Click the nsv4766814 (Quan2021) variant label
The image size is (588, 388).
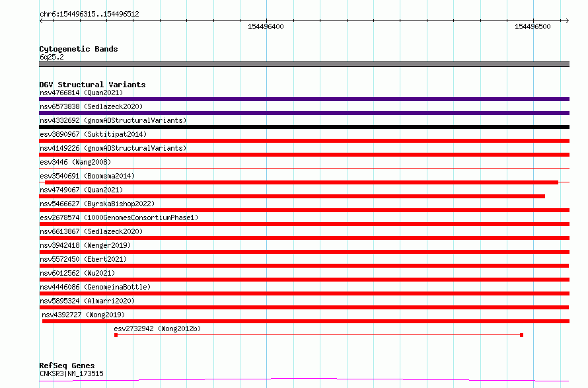coord(81,93)
